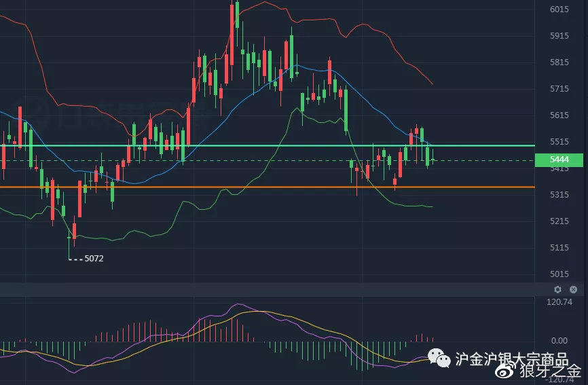Click the 5115 price axis label
Viewport: 588px width, 385px height.
pyautogui.click(x=559, y=248)
